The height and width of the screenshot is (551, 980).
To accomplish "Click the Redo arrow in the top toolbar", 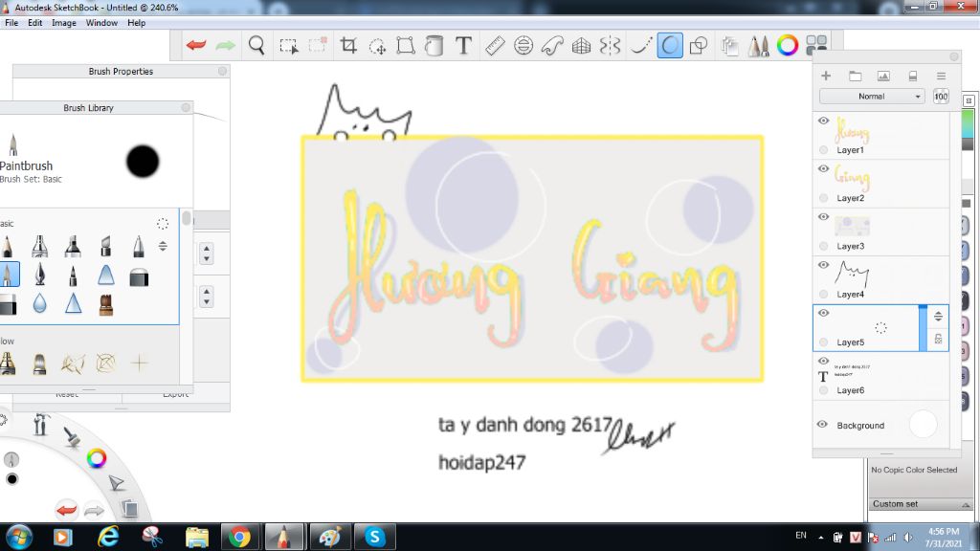I will 225,45.
